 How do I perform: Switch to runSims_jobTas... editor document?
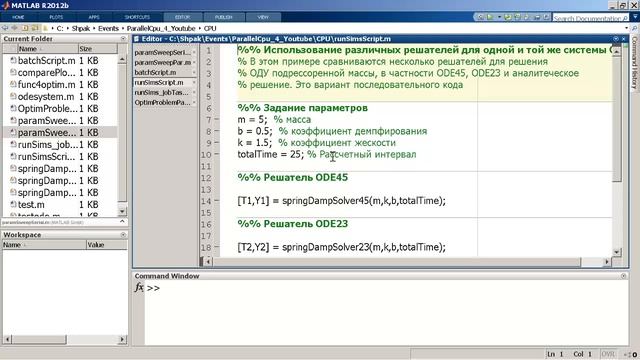[162, 93]
